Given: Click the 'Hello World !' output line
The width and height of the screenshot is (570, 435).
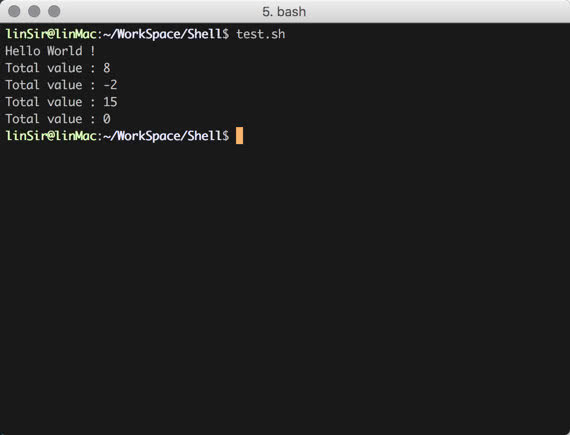Looking at the screenshot, I should click(50, 51).
